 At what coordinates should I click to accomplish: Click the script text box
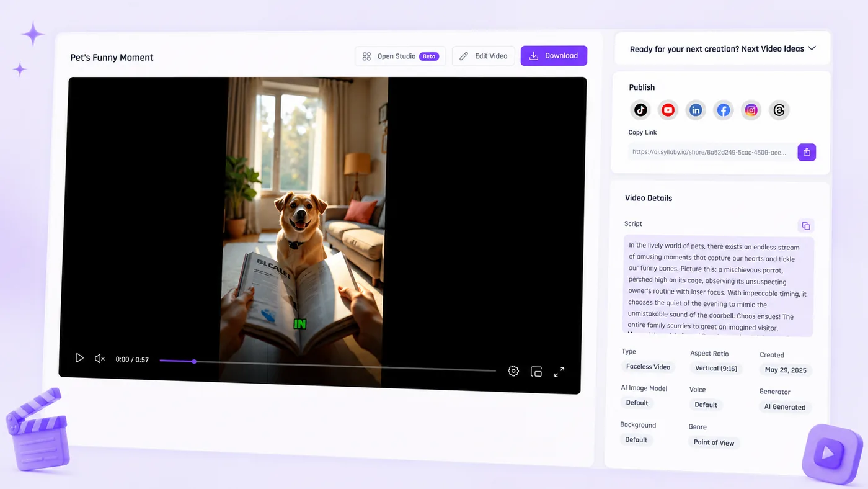(x=719, y=286)
